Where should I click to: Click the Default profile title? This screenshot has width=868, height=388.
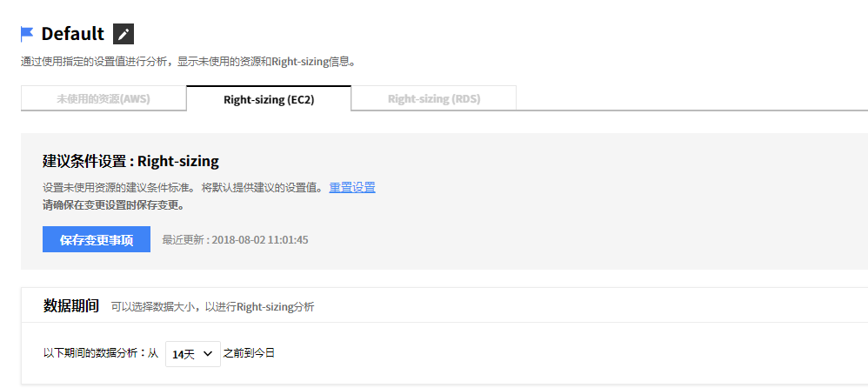(73, 34)
